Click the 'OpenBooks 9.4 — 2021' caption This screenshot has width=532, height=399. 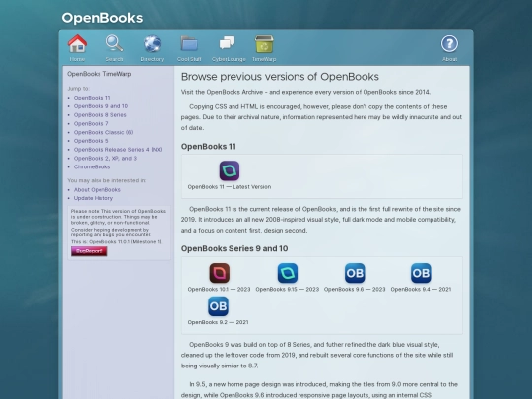(421, 289)
